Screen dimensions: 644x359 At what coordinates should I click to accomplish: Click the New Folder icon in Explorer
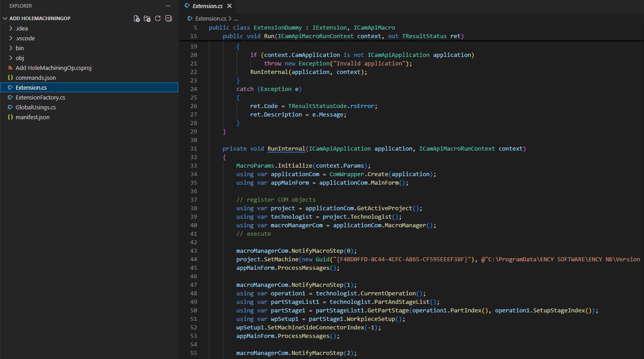click(x=147, y=18)
